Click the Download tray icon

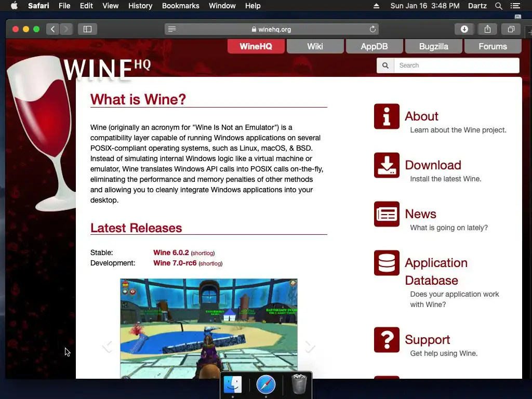[387, 165]
